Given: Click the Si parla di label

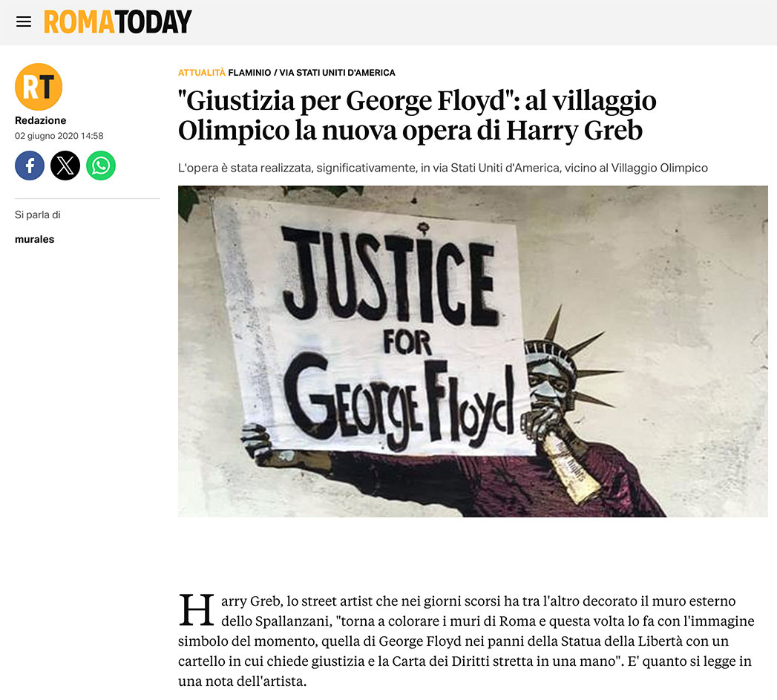Looking at the screenshot, I should 38,215.
